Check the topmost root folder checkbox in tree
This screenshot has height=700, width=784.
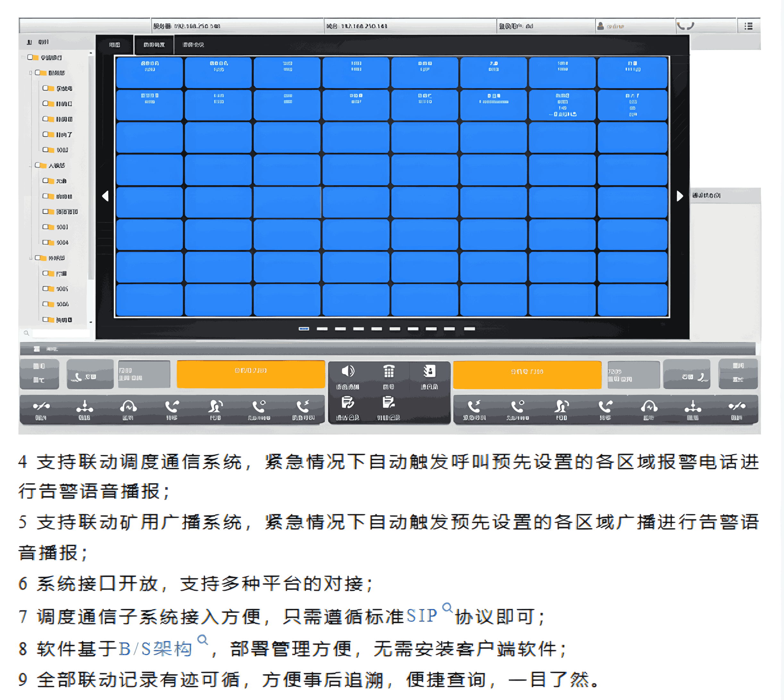click(30, 57)
